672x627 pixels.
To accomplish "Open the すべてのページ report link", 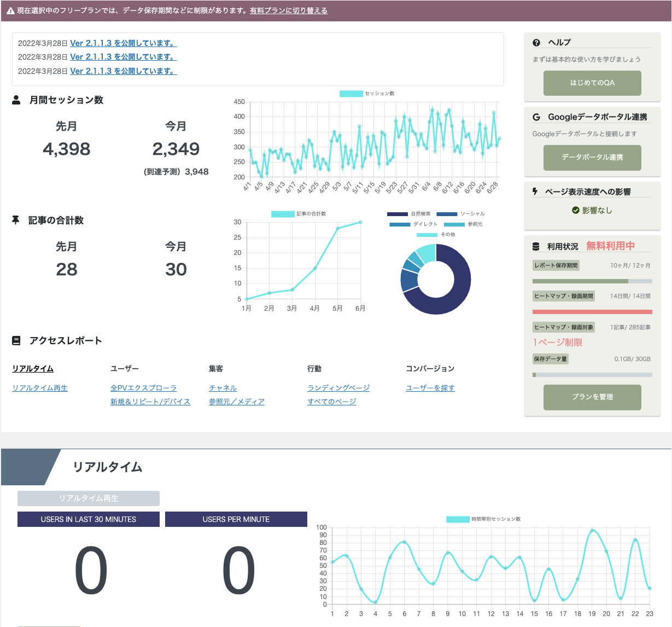I will click(332, 402).
